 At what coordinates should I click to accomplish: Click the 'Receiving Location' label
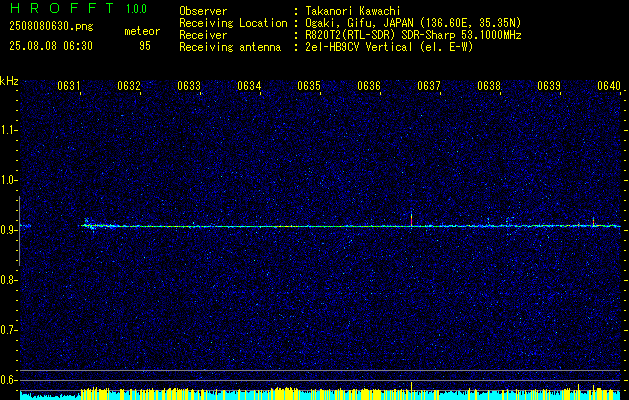[233, 23]
